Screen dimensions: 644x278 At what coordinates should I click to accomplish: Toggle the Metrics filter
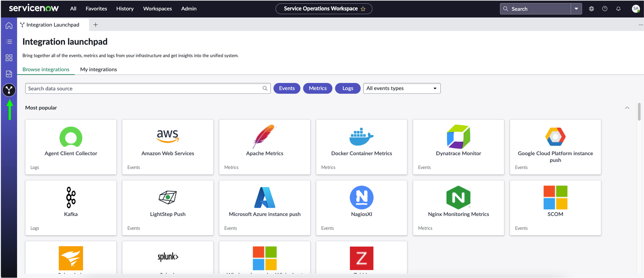click(x=318, y=88)
